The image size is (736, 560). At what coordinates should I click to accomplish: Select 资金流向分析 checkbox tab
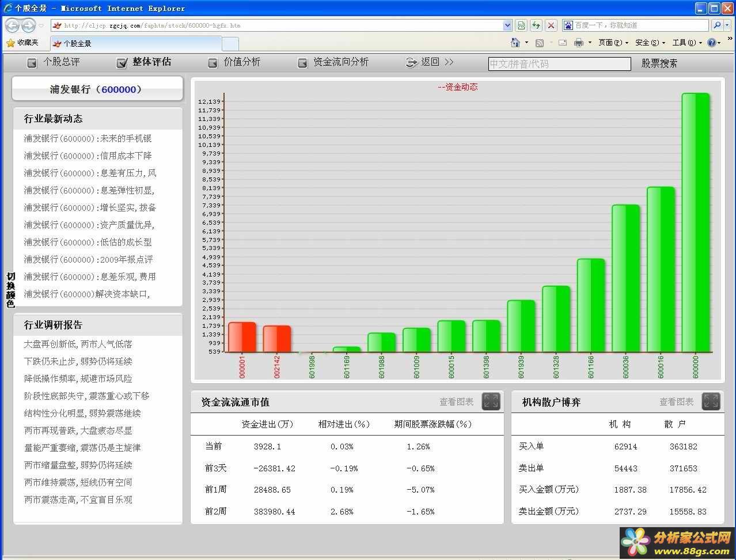pyautogui.click(x=333, y=62)
